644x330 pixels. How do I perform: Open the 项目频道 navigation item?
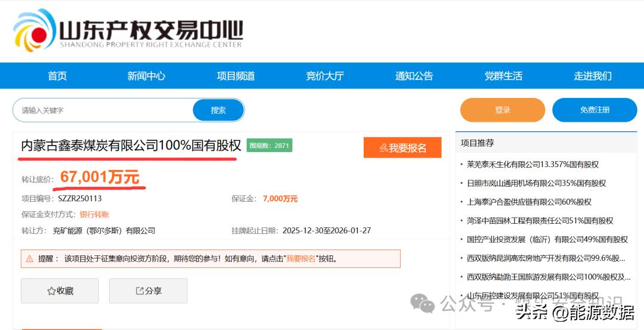[x=236, y=76]
